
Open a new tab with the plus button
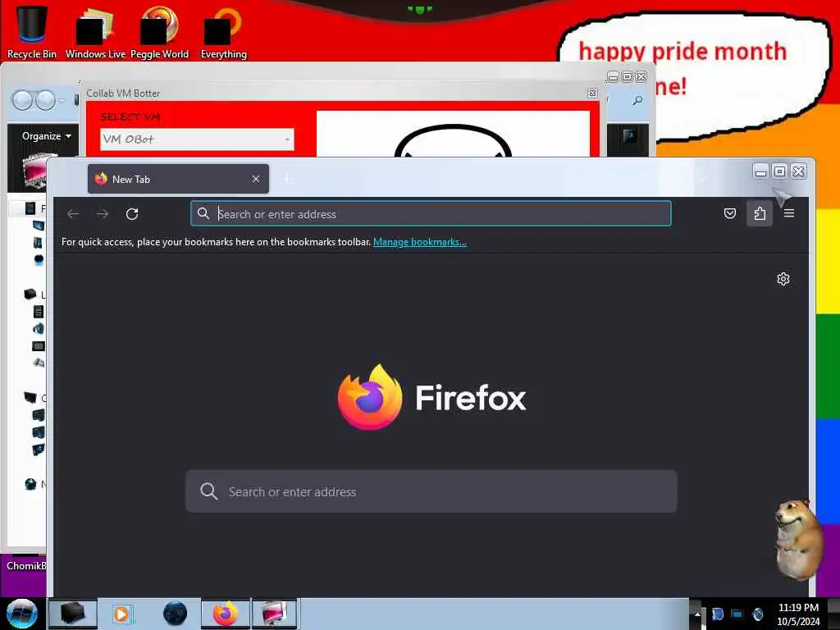coord(286,179)
